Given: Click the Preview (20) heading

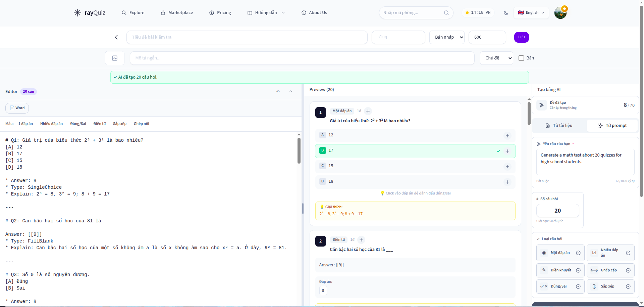Looking at the screenshot, I should point(322,90).
